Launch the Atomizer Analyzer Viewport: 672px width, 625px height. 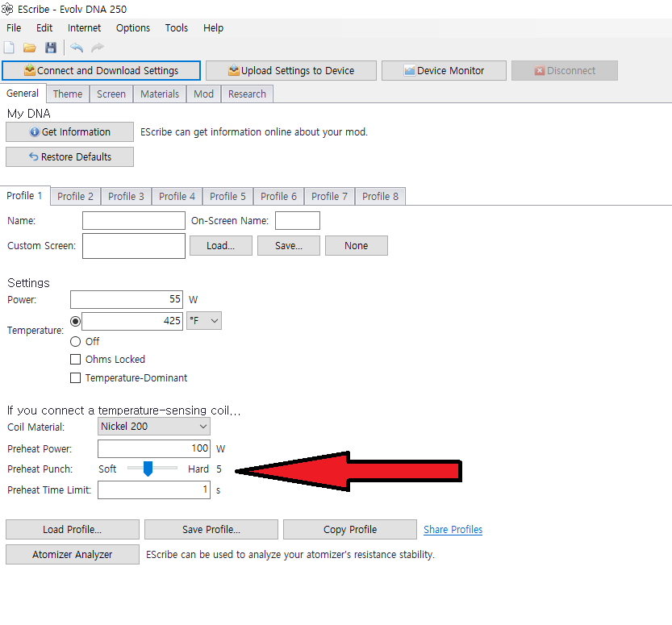(73, 555)
